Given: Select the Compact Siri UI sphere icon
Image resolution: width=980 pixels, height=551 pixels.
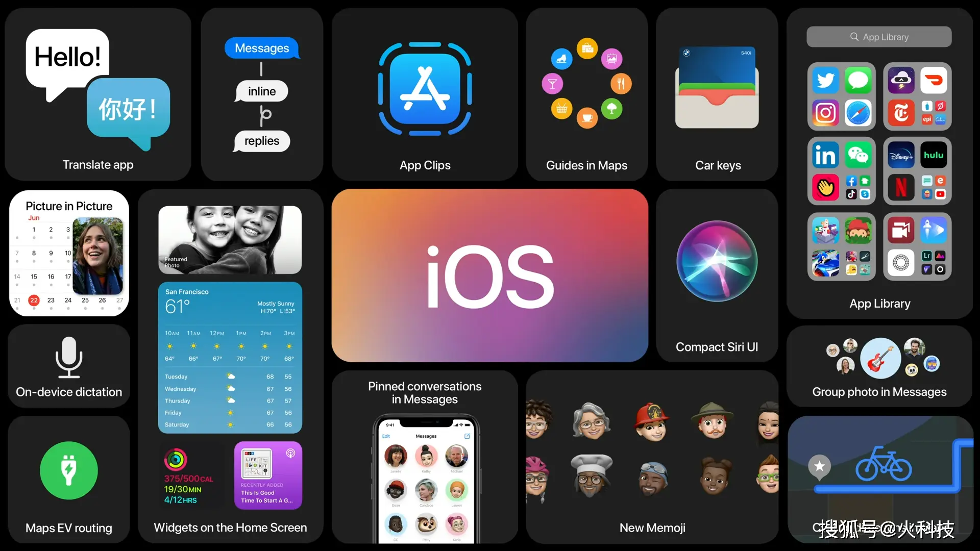Looking at the screenshot, I should [716, 263].
